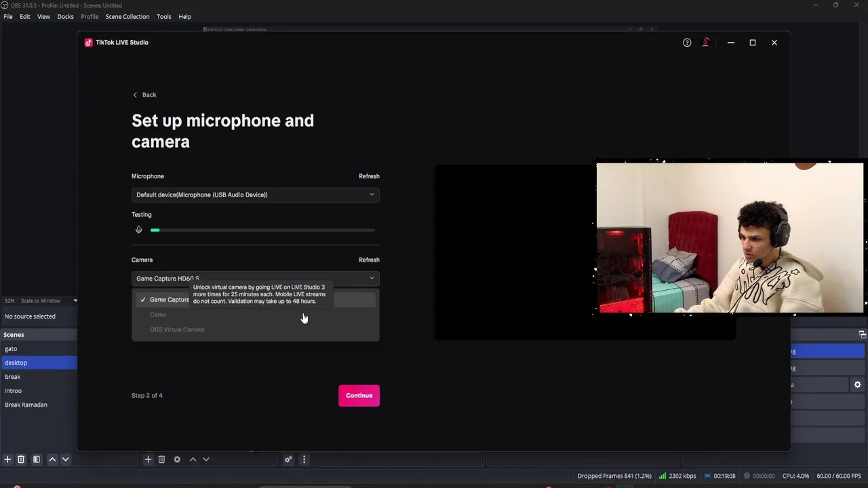868x488 pixels.
Task: Click the TikTok logo in the title bar
Action: point(88,42)
